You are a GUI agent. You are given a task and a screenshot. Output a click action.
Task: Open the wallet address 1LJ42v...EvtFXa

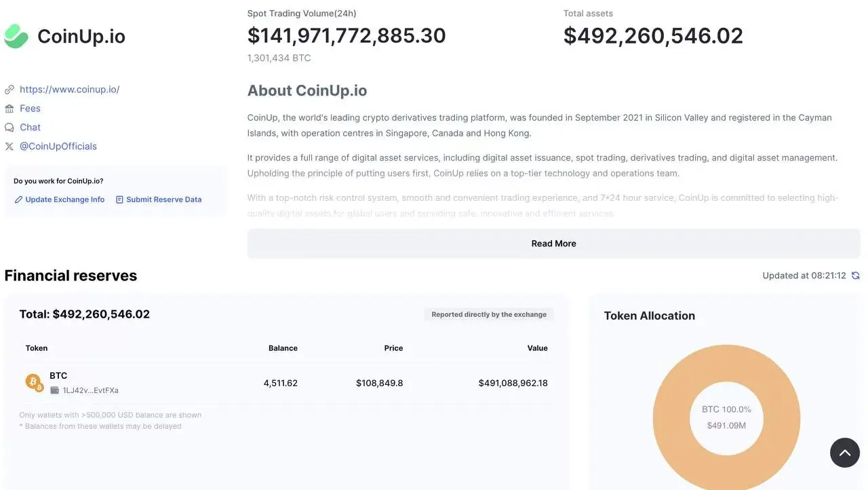(90, 391)
